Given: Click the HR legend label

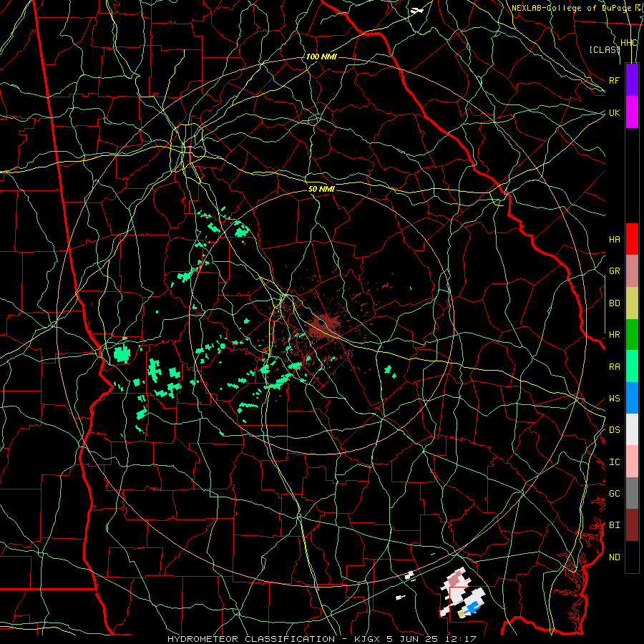Looking at the screenshot, I should click(x=615, y=335).
